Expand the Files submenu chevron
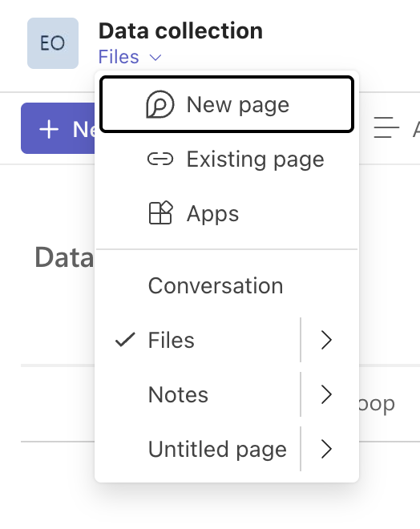 click(x=326, y=340)
